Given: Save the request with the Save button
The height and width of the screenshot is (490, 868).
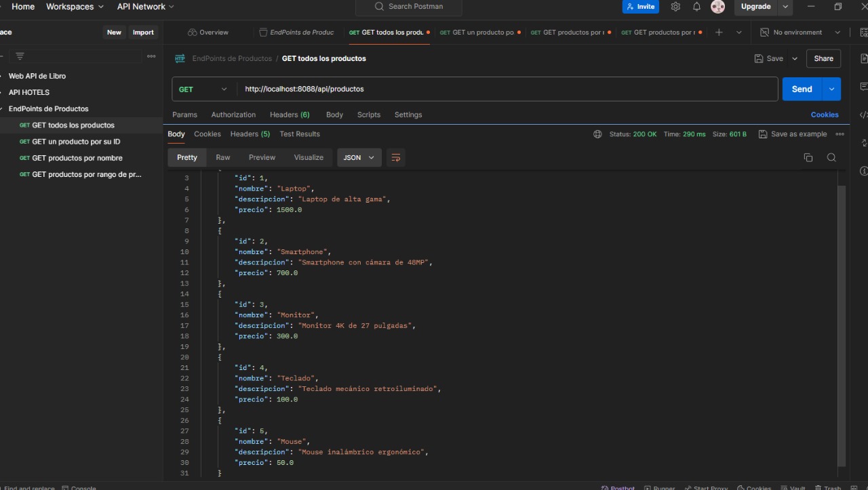Looking at the screenshot, I should [769, 59].
